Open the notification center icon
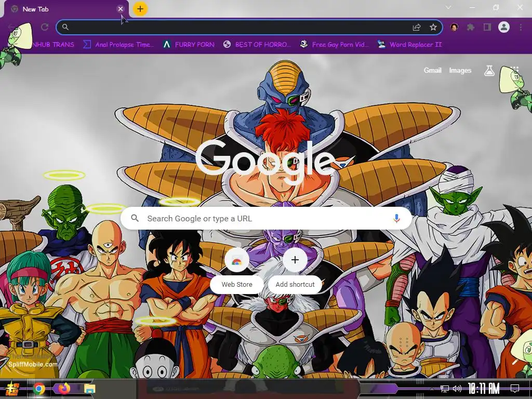 515,389
